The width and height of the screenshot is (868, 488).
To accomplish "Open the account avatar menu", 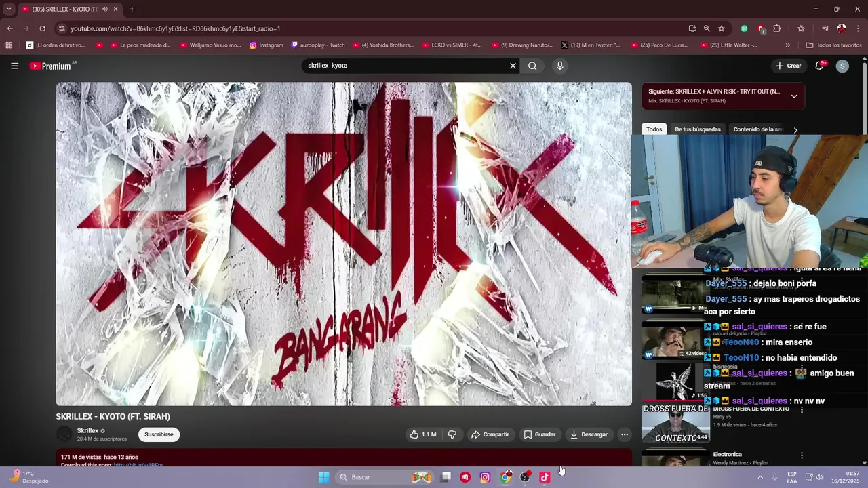I will 842,66.
